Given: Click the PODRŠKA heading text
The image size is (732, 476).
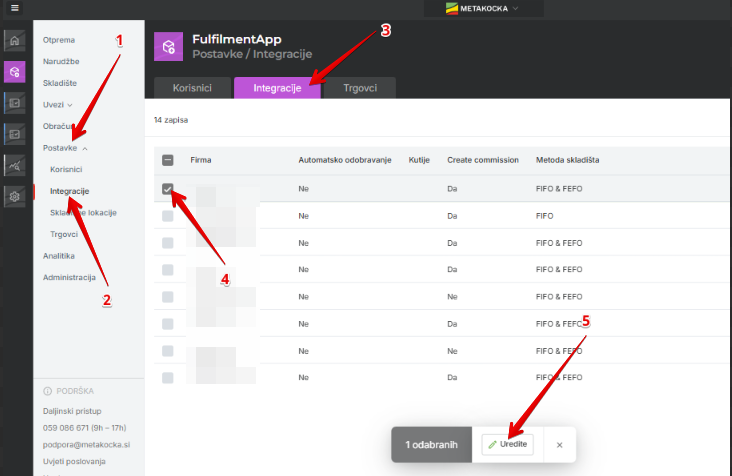Looking at the screenshot, I should (x=75, y=391).
